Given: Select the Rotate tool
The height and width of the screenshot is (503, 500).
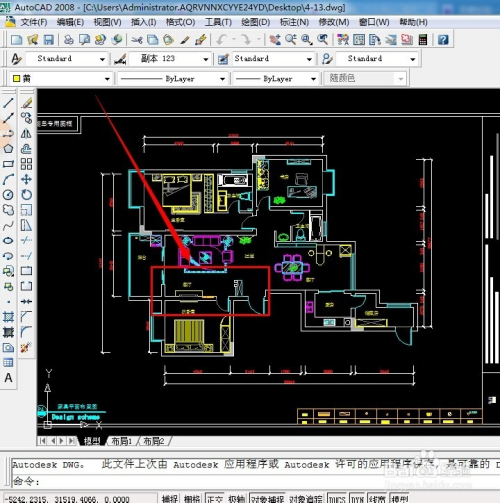Looking at the screenshot, I should pyautogui.click(x=26, y=195).
